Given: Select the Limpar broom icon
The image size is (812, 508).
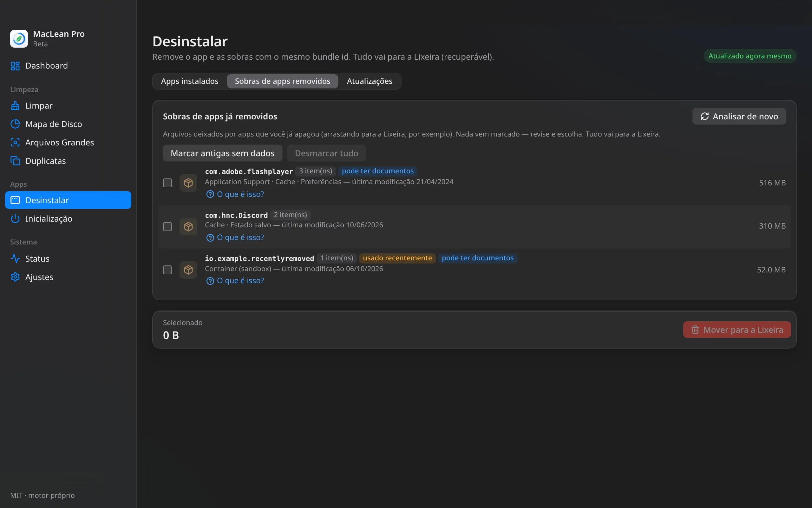Looking at the screenshot, I should click(x=15, y=106).
